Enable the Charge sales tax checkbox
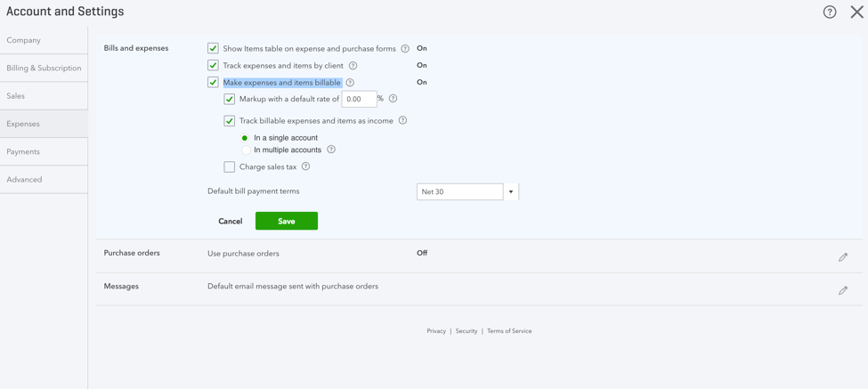Image resolution: width=868 pixels, height=389 pixels. pos(229,166)
